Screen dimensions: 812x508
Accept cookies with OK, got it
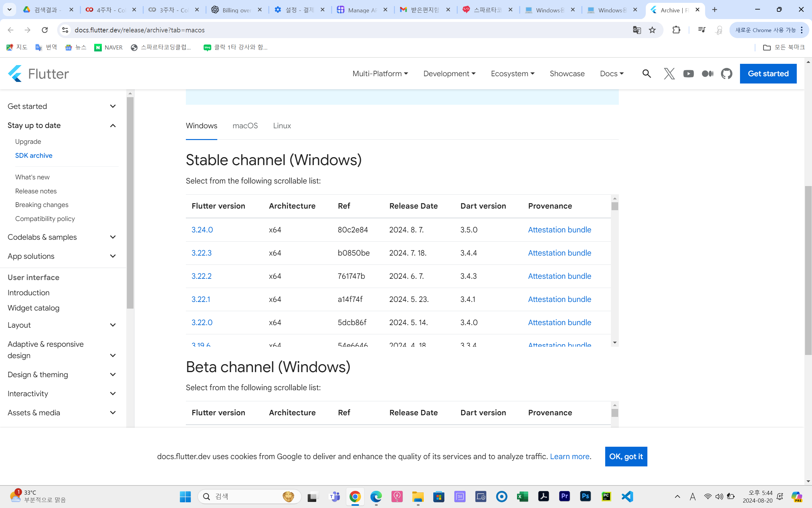pyautogui.click(x=626, y=456)
